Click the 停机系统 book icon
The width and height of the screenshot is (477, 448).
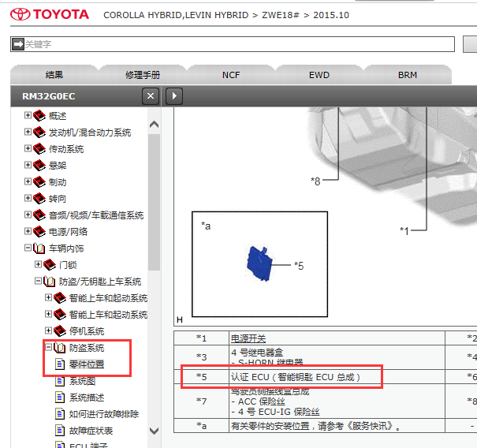pos(60,331)
